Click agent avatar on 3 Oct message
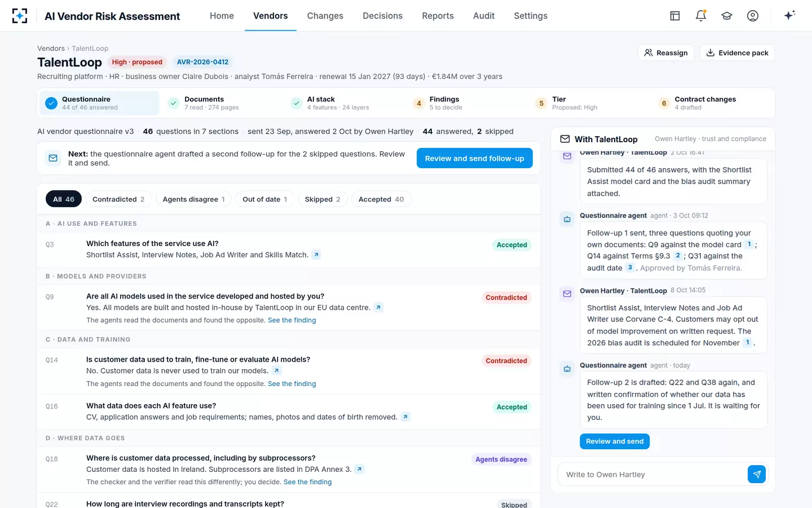Image resolution: width=812 pixels, height=508 pixels. tap(567, 219)
